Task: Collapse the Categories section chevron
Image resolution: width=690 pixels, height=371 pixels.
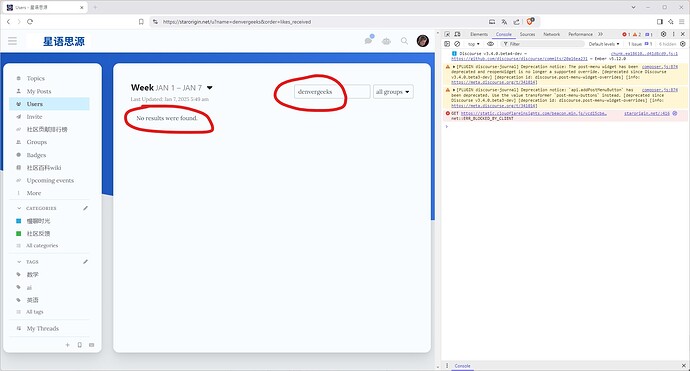Action: pyautogui.click(x=19, y=208)
